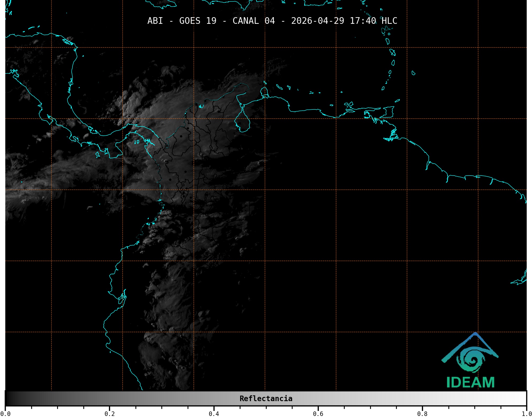Click the Reflectancia colorbar label

coord(266,398)
